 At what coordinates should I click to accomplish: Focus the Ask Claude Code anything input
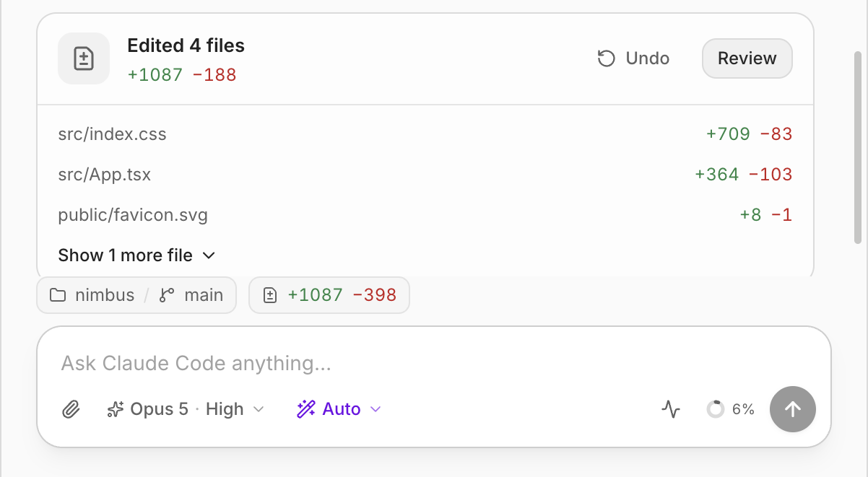(x=434, y=363)
